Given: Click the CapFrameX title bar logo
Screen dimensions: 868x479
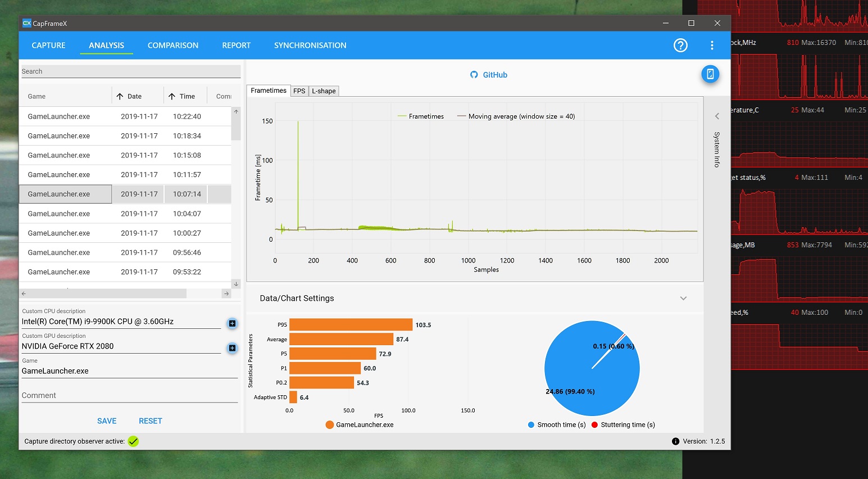Looking at the screenshot, I should click(26, 23).
